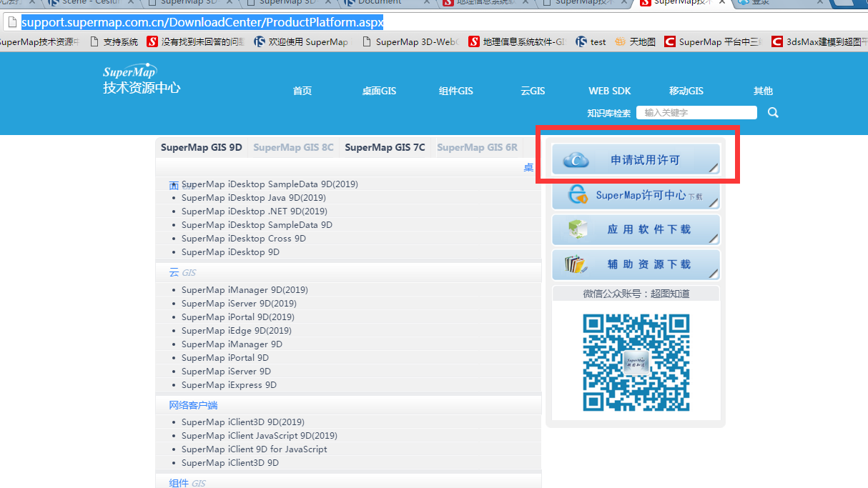868x488 pixels.
Task: Open the SuperMap iDesktop SampleData 9D link
Action: [257, 225]
